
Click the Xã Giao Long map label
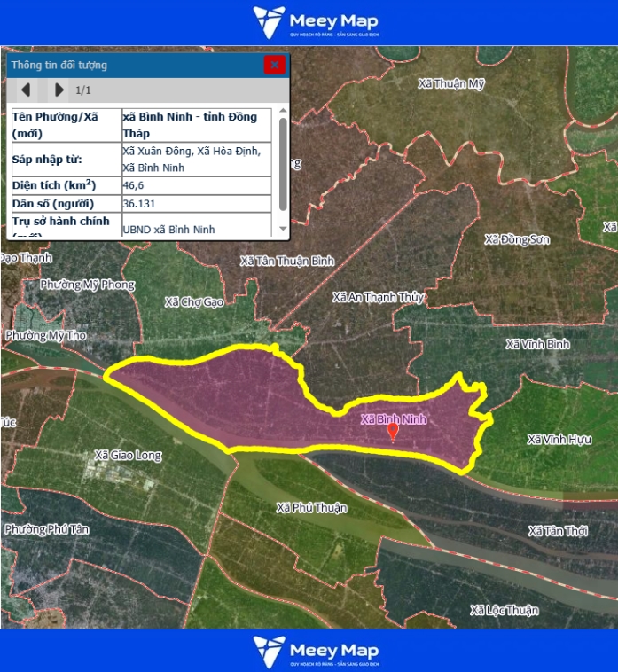[x=129, y=456]
